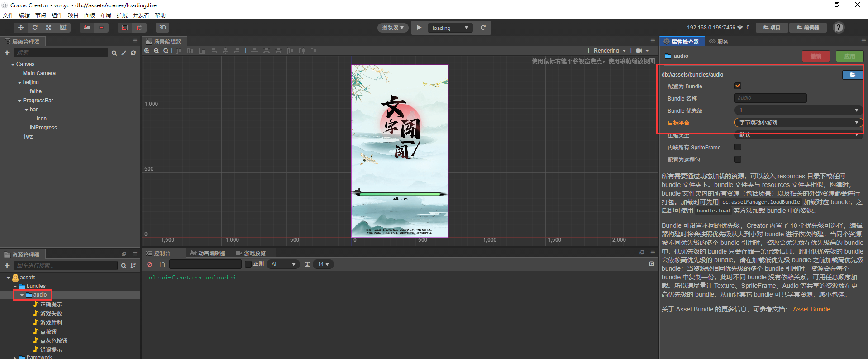Zoom out the scene editor
This screenshot has width=868, height=359.
pyautogui.click(x=157, y=51)
